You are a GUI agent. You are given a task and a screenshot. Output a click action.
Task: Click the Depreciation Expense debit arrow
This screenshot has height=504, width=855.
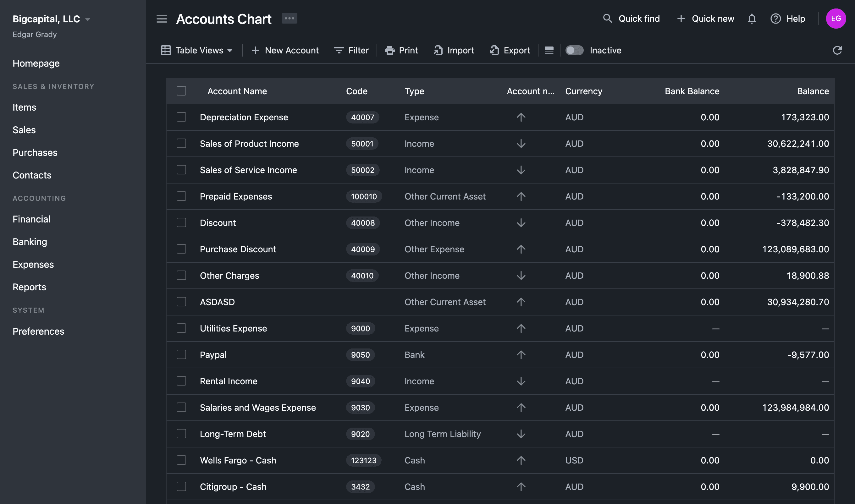(x=521, y=117)
